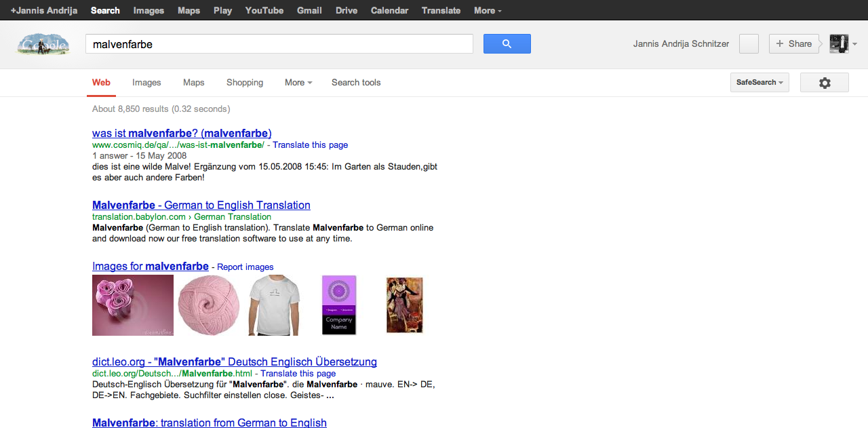Open the profile avatar picture

pyautogui.click(x=839, y=43)
